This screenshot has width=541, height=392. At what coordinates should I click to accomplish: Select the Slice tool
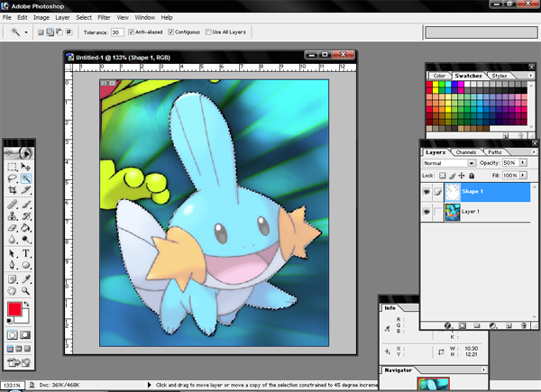26,190
